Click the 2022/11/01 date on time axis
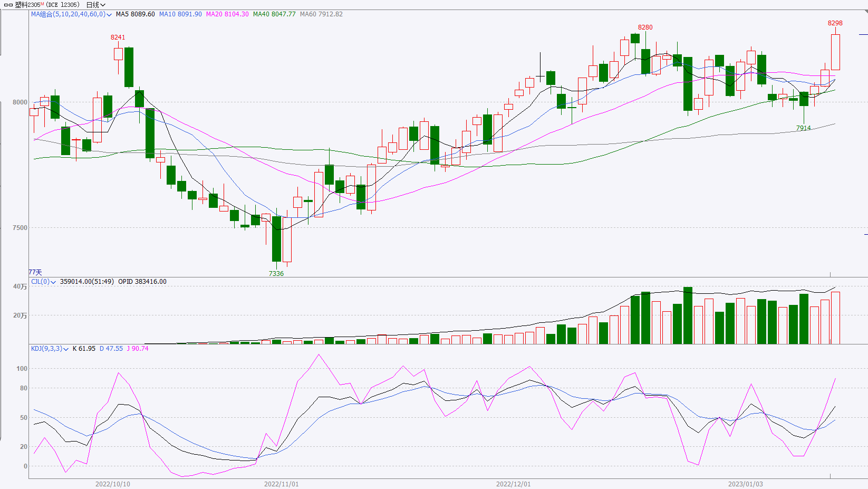This screenshot has height=489, width=868. pyautogui.click(x=281, y=484)
